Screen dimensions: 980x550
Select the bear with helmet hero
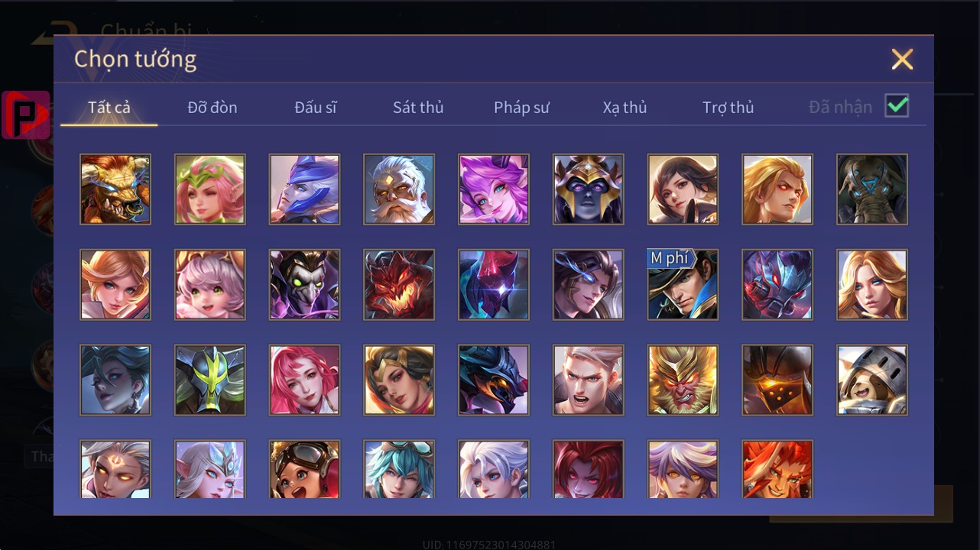point(872,380)
